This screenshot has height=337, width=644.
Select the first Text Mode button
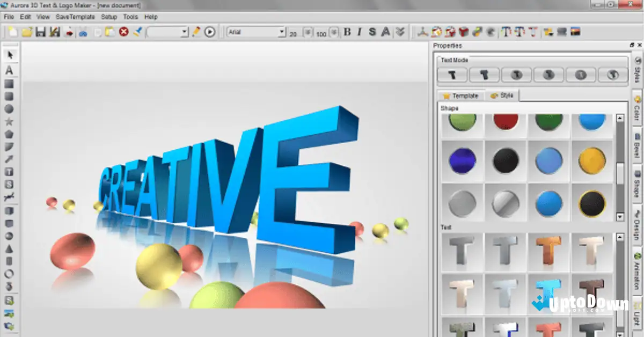click(452, 75)
